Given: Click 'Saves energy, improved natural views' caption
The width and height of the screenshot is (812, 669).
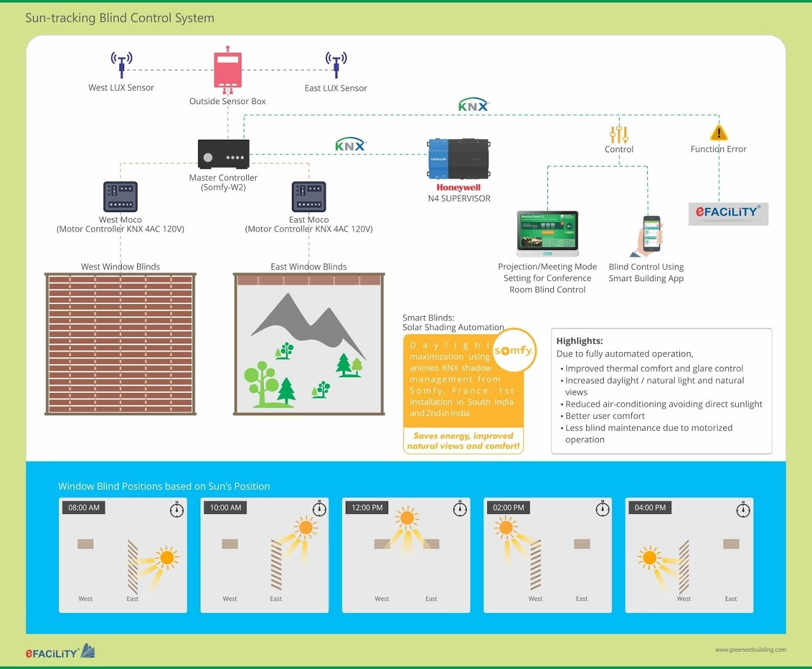Looking at the screenshot, I should pyautogui.click(x=464, y=440).
